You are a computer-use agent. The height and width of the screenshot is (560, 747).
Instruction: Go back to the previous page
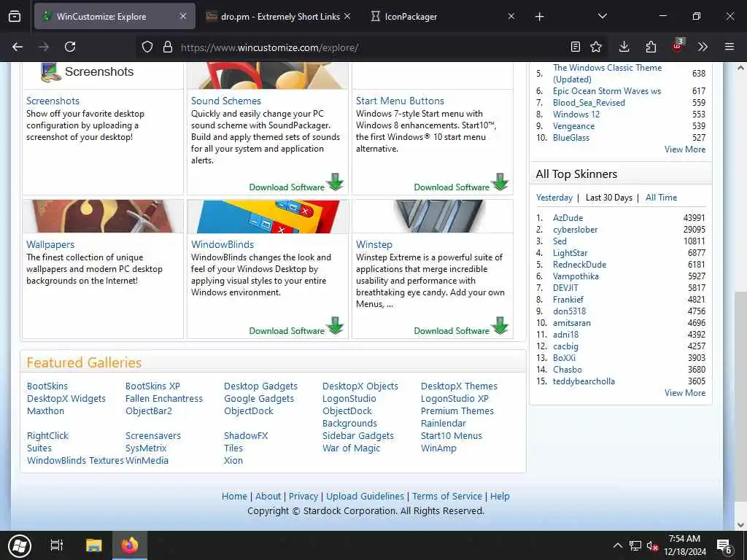tap(18, 47)
